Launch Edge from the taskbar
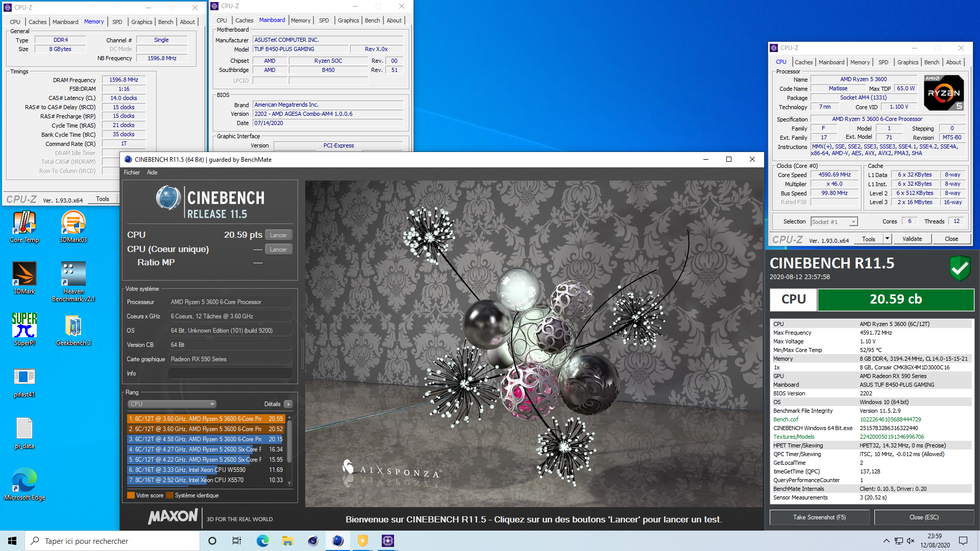Screen dimensions: 980x551 (x=262, y=541)
